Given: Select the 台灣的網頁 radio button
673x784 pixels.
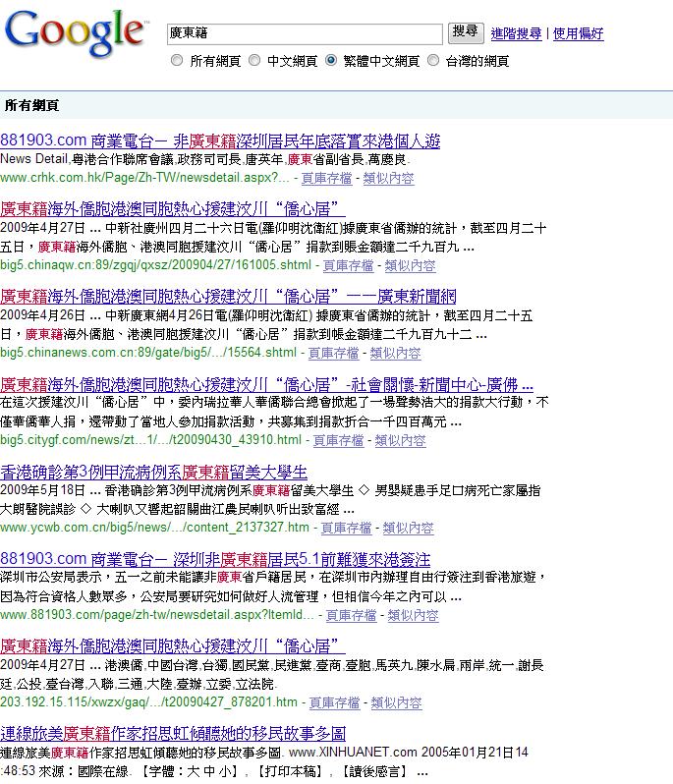Looking at the screenshot, I should pyautogui.click(x=433, y=61).
